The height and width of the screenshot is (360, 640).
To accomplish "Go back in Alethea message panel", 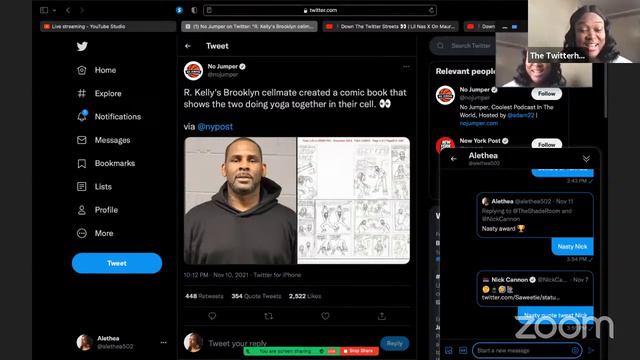I will coord(453,159).
